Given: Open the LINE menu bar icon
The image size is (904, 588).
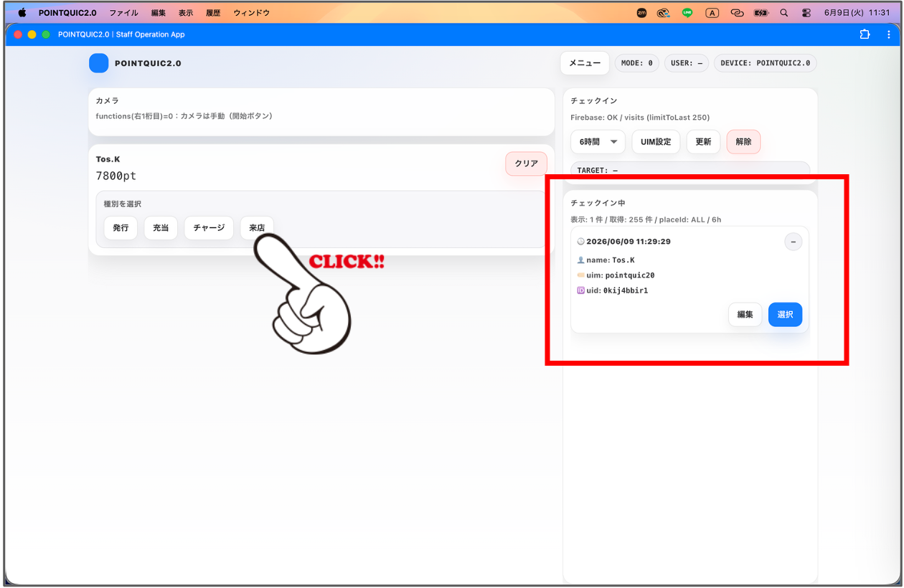Looking at the screenshot, I should (x=687, y=13).
